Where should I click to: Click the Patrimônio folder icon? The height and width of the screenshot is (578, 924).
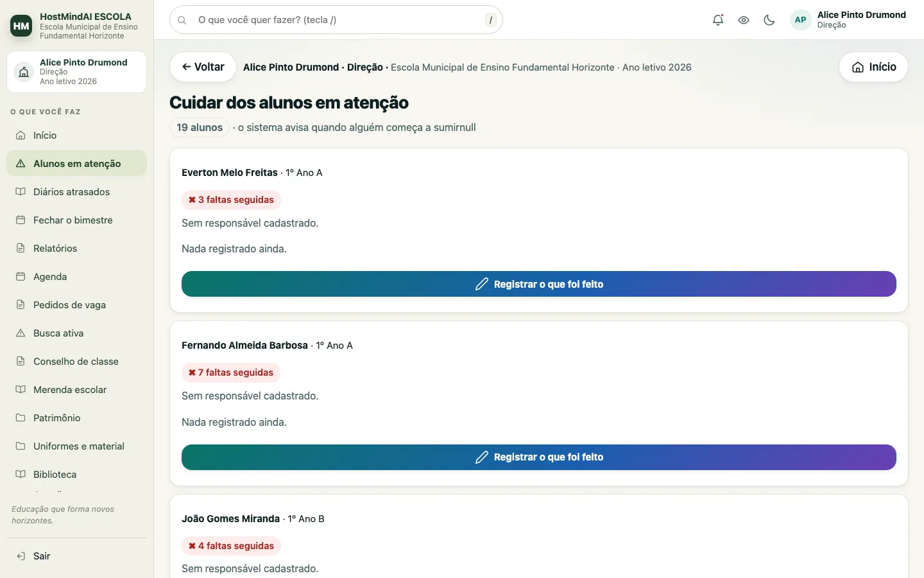[x=21, y=418]
